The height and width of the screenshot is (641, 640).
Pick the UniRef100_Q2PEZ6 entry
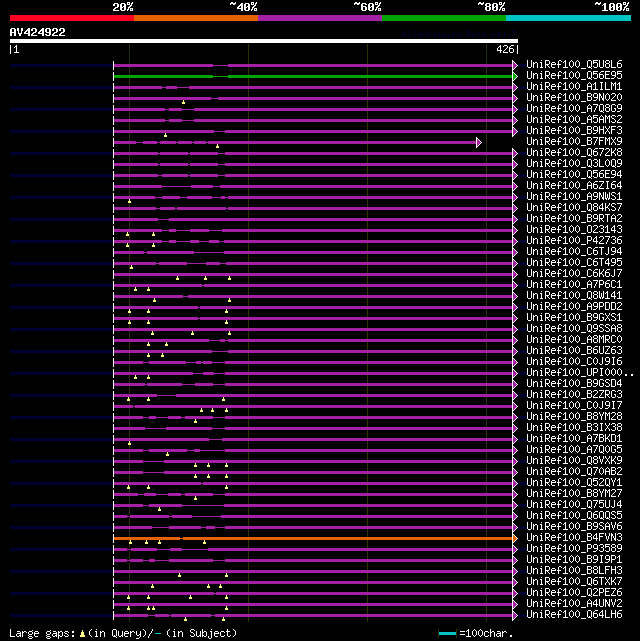tap(574, 592)
